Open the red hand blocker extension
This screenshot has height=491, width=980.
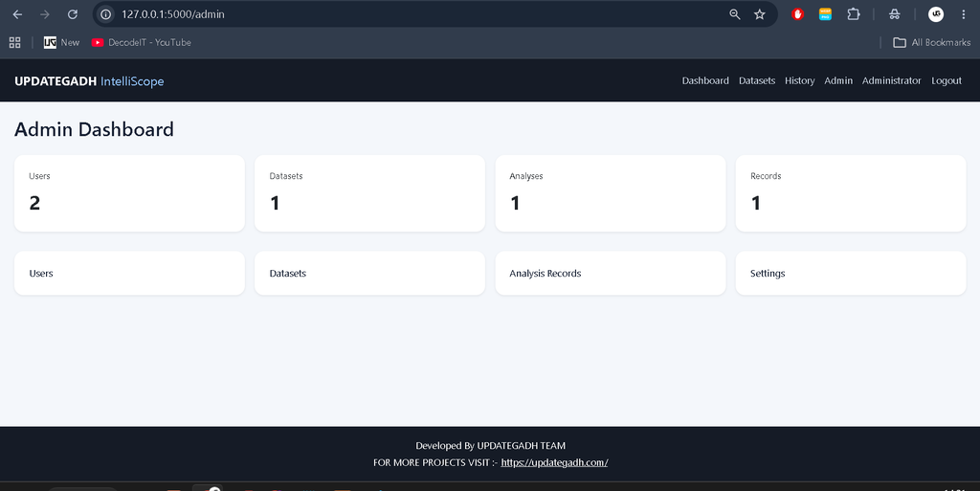click(797, 13)
